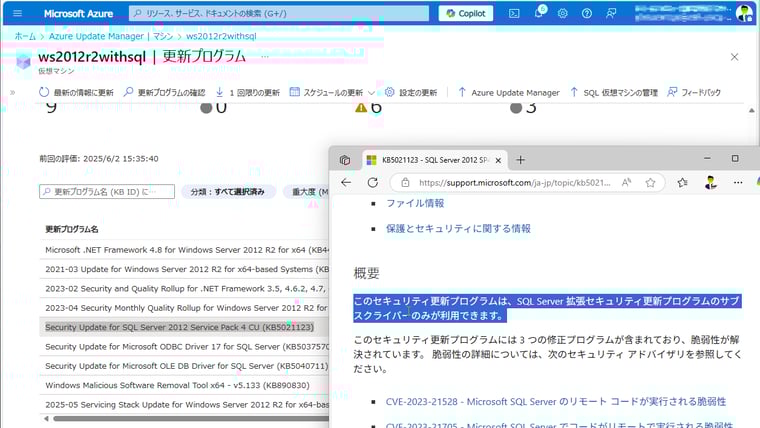Select Windows Malicious Software Removal Tool row

tap(184, 385)
